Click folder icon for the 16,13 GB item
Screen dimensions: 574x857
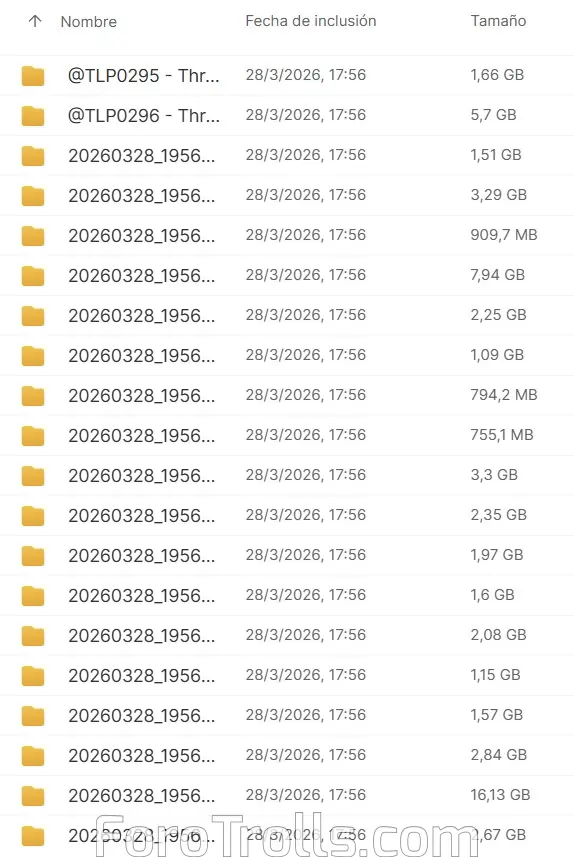33,796
